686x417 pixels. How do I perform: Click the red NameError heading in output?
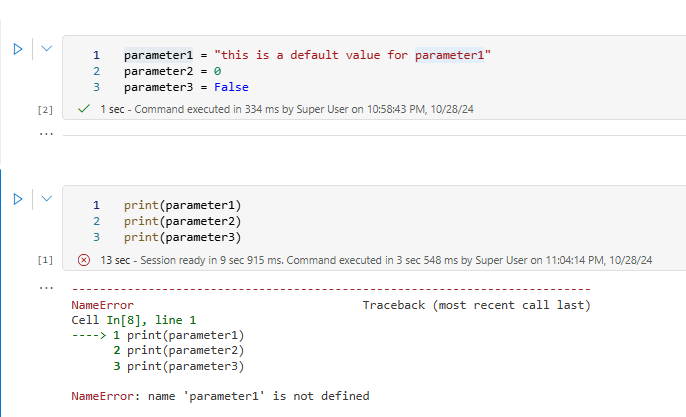coord(102,305)
